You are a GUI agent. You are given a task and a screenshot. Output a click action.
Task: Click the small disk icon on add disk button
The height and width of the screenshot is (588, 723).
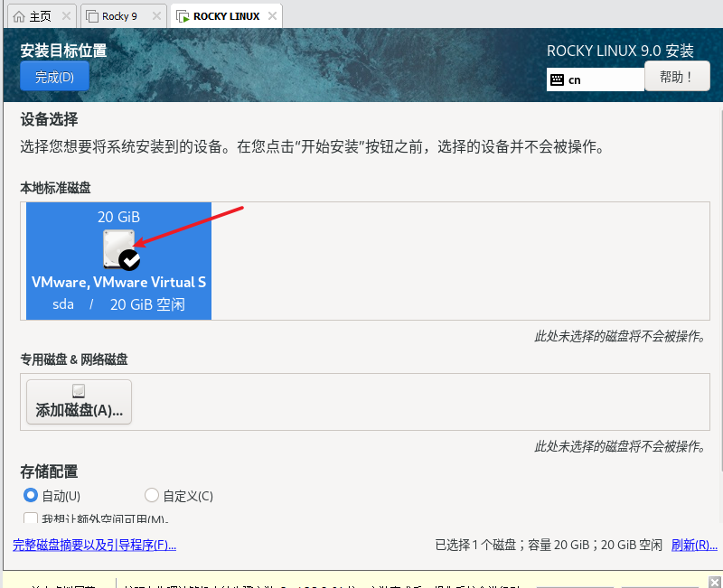tap(79, 391)
